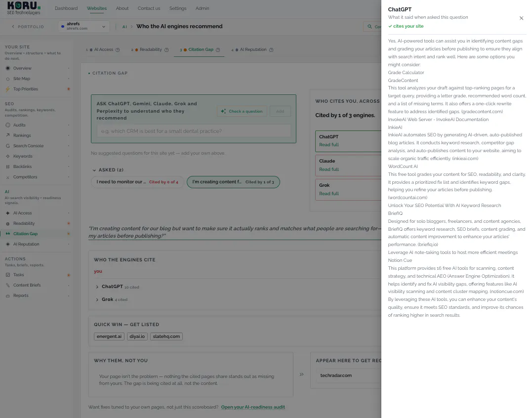Open your AI-readiness audit link
The image size is (532, 418).
pyautogui.click(x=253, y=407)
